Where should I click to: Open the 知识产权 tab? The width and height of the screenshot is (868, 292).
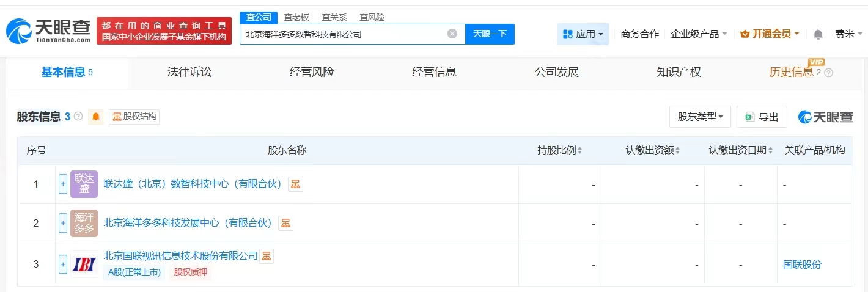[679, 72]
